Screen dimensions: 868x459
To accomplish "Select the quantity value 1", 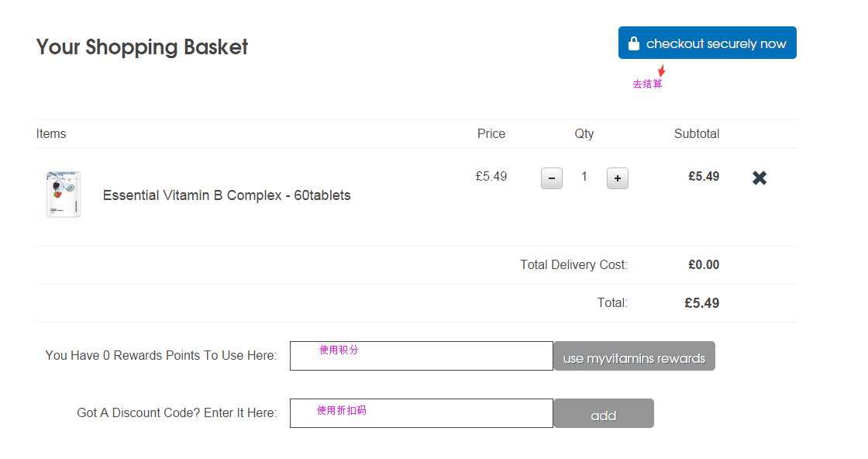I will (x=584, y=177).
